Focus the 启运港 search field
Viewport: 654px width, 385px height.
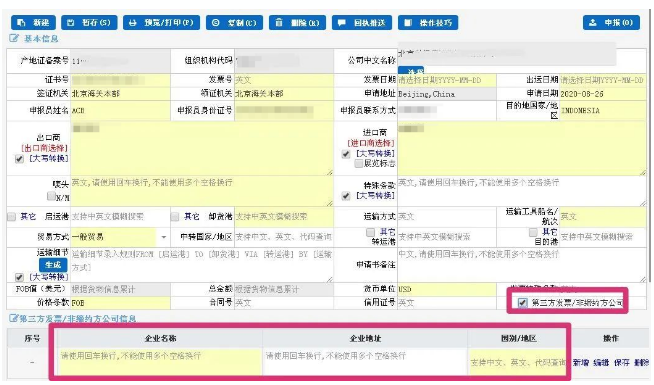[x=120, y=216]
